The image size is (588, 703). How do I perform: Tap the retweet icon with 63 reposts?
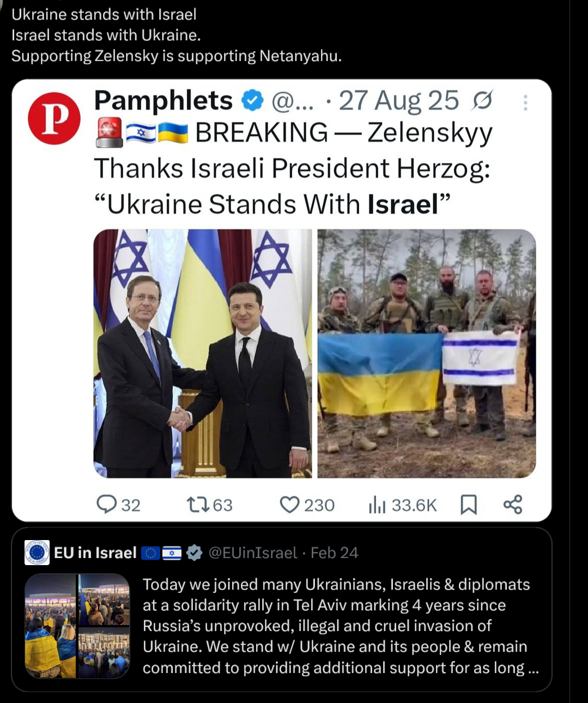coord(197,505)
